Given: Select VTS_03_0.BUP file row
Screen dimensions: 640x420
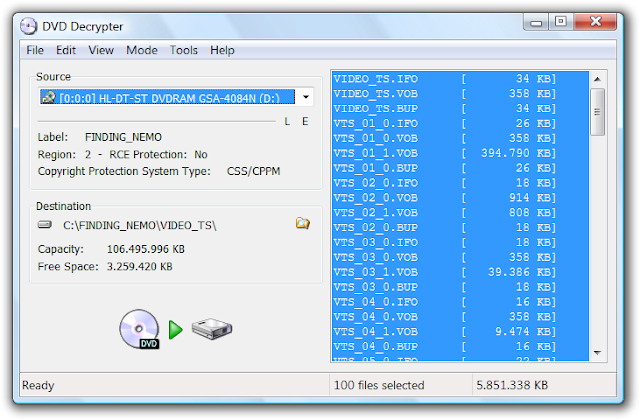Looking at the screenshot, I should 460,287.
